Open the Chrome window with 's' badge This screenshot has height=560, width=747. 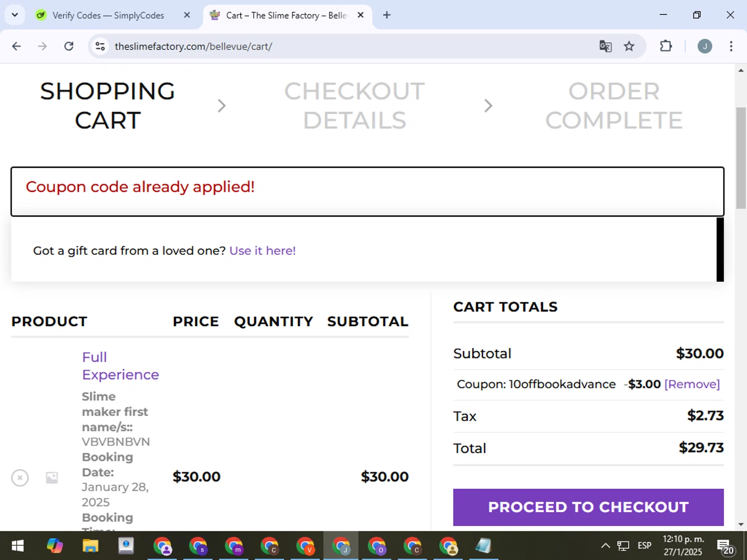198,546
